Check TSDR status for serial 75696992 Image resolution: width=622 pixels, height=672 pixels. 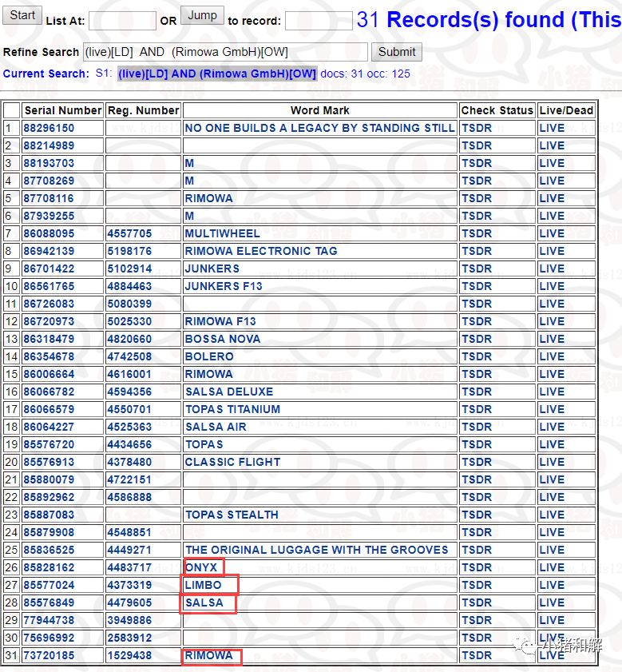coord(477,638)
